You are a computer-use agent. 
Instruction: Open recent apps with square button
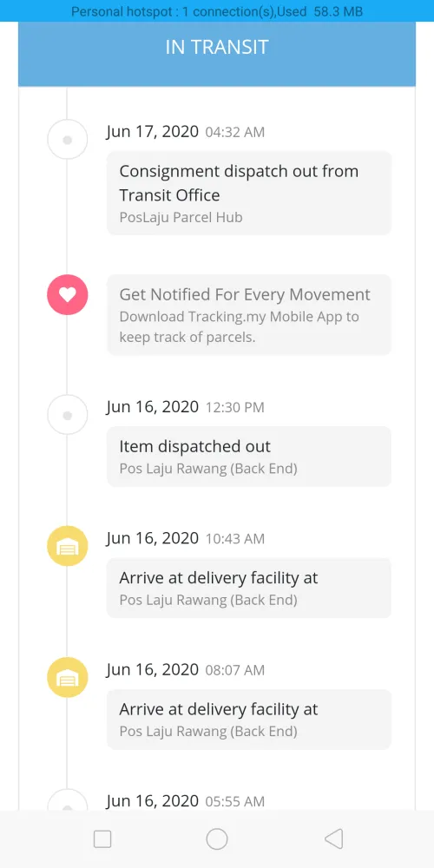coord(102,839)
